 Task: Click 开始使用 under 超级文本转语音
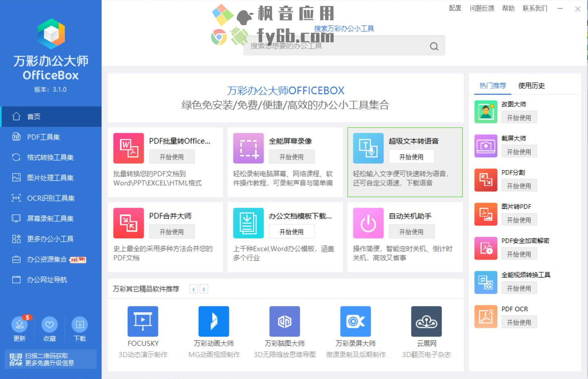(x=411, y=157)
